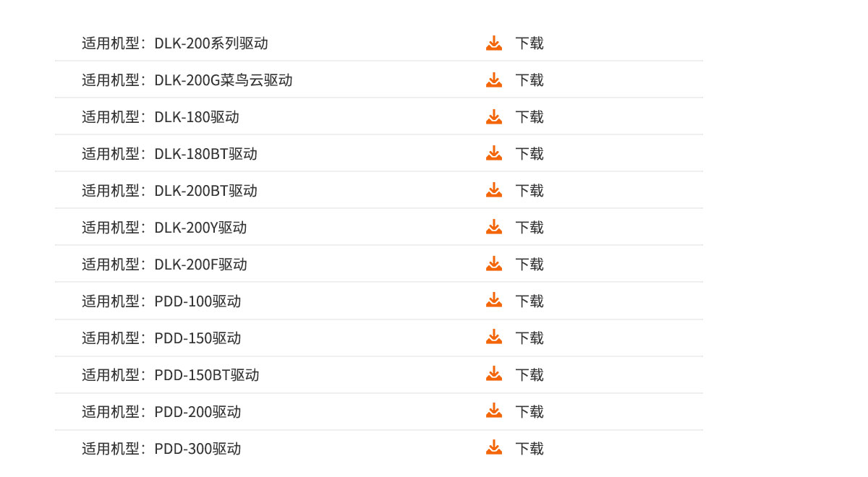
Task: Click download icon for PDD-150驱动
Action: coord(494,338)
